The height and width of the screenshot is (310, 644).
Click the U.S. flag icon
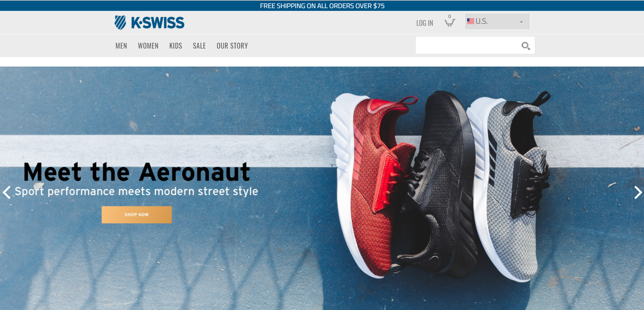471,21
